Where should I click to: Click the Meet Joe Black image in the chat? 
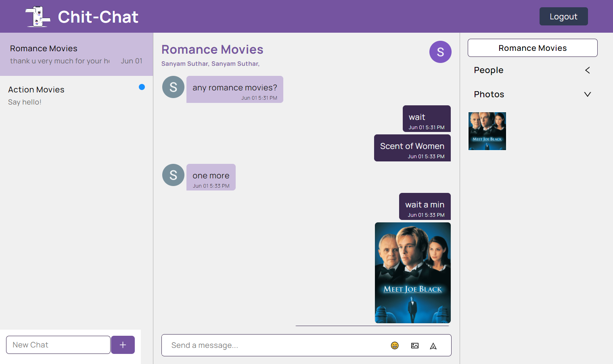[412, 273]
